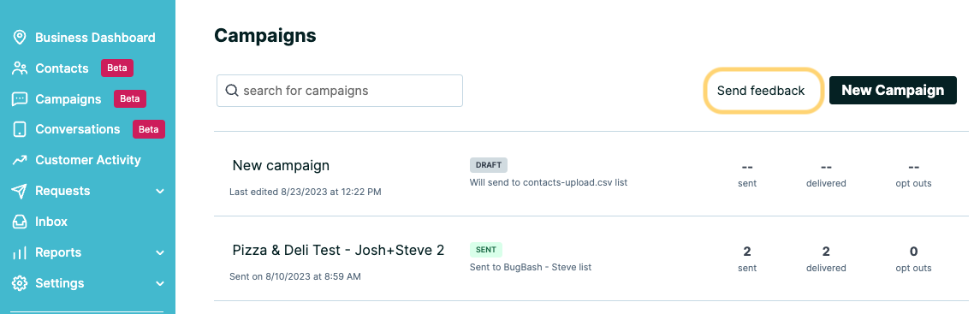980x314 pixels.
Task: Click the Inbox tray icon
Action: [x=20, y=222]
